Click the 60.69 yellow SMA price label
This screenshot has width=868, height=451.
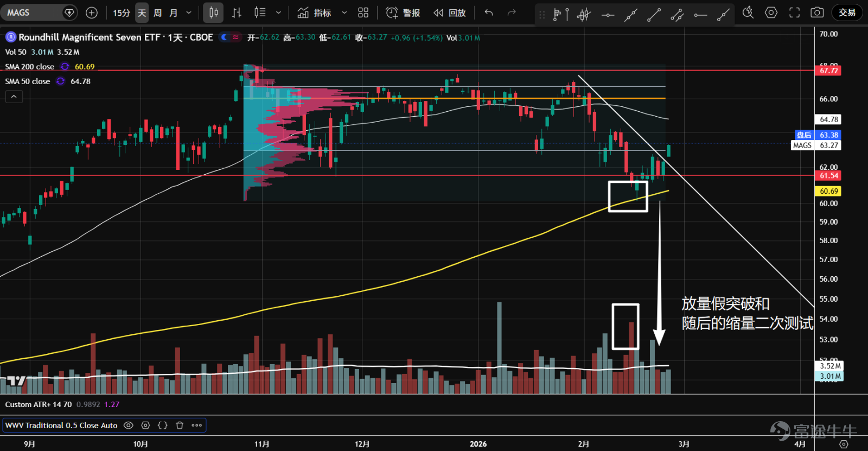click(828, 191)
